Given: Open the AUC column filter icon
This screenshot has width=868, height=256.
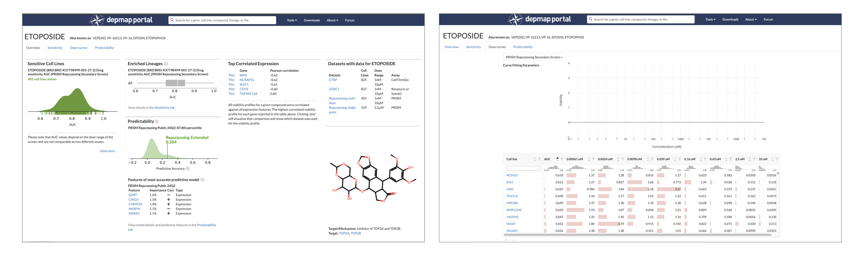Looking at the screenshot, I should (562, 159).
